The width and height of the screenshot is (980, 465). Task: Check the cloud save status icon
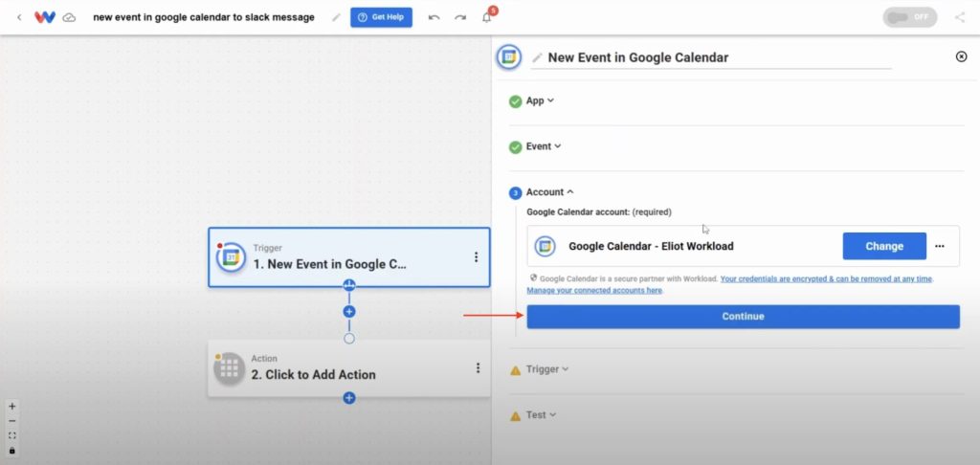[x=69, y=17]
